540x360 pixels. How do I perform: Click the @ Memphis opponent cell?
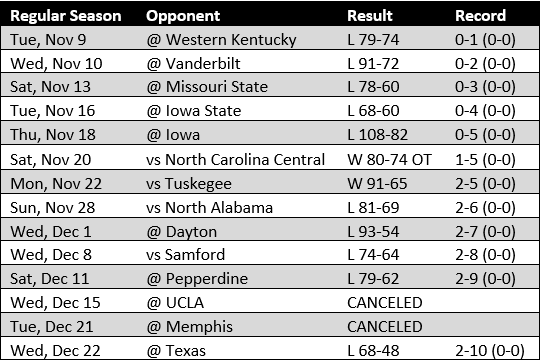point(189,327)
